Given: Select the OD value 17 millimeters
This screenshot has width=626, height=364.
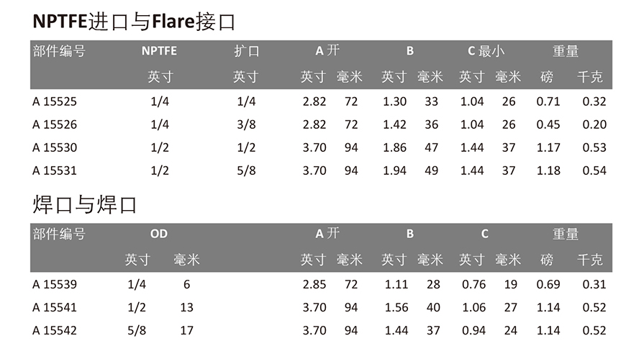Looking at the screenshot, I should (186, 330).
